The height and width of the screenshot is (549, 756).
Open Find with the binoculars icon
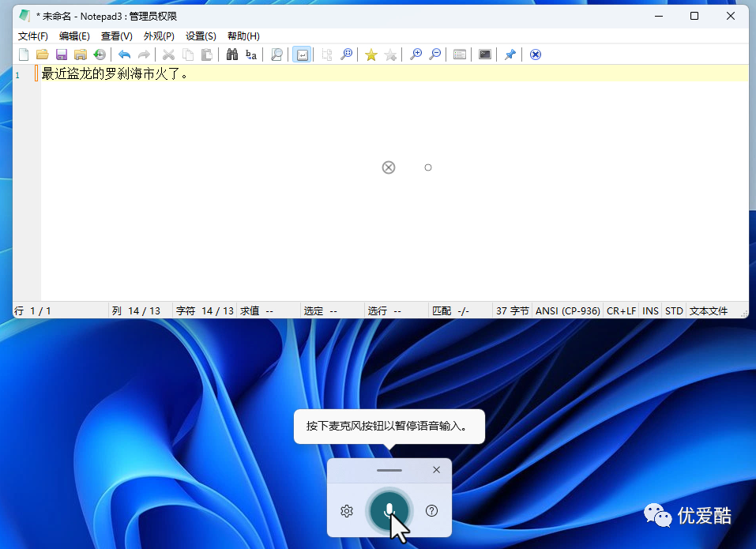(232, 55)
